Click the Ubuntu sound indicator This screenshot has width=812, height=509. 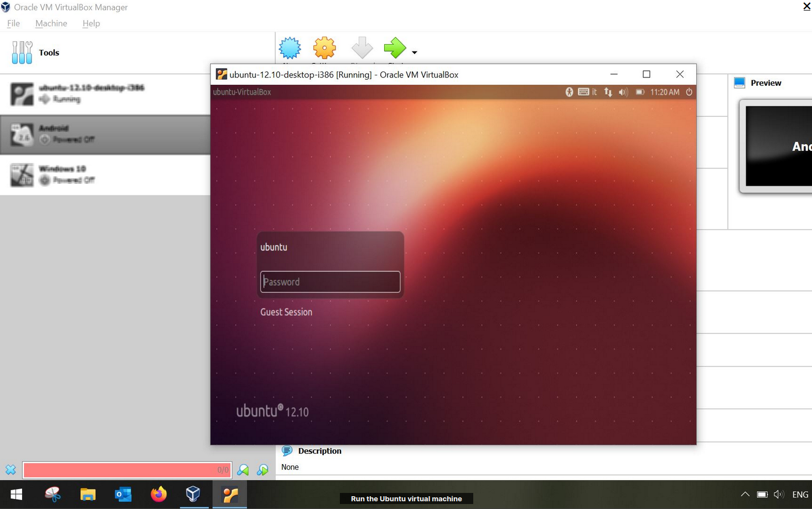pyautogui.click(x=623, y=92)
